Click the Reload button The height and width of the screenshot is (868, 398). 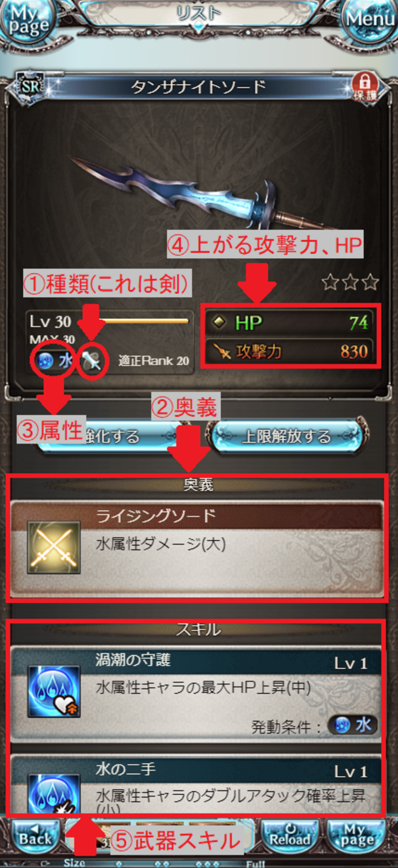[x=290, y=838]
